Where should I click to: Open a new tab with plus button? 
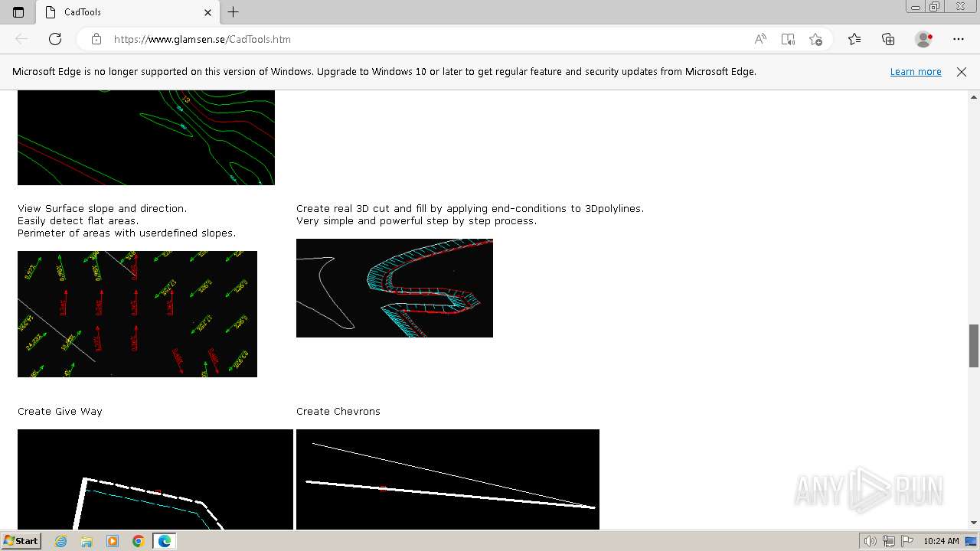click(x=234, y=12)
